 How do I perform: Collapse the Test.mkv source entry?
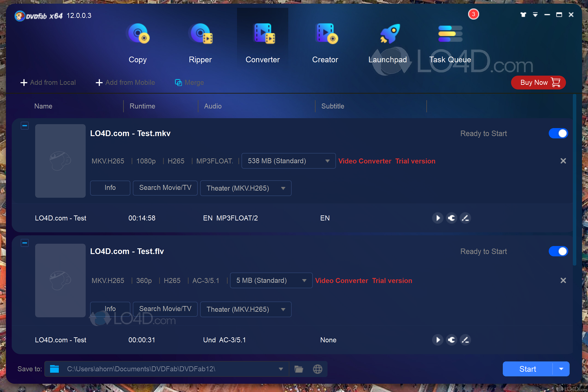(x=25, y=126)
